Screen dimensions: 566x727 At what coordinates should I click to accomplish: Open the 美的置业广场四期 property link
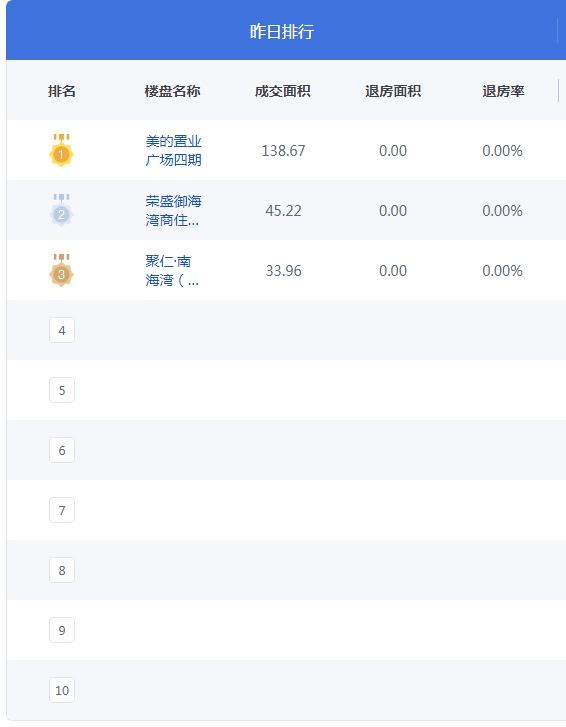click(x=173, y=150)
